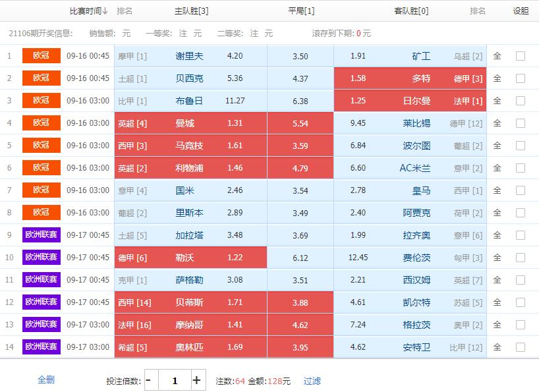Click the 欧冠 badge on the 利物浦 row
Viewport: 539px width, 392px height.
tap(41, 167)
